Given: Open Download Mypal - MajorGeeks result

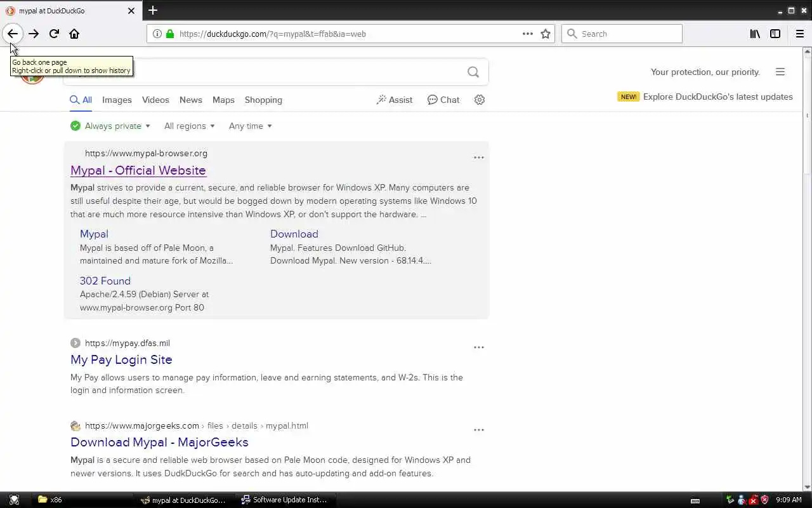Looking at the screenshot, I should point(159,442).
